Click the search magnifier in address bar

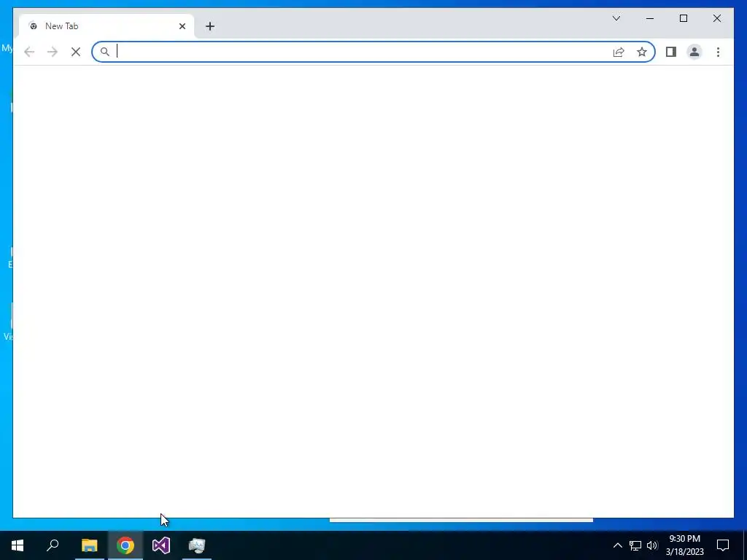point(105,52)
